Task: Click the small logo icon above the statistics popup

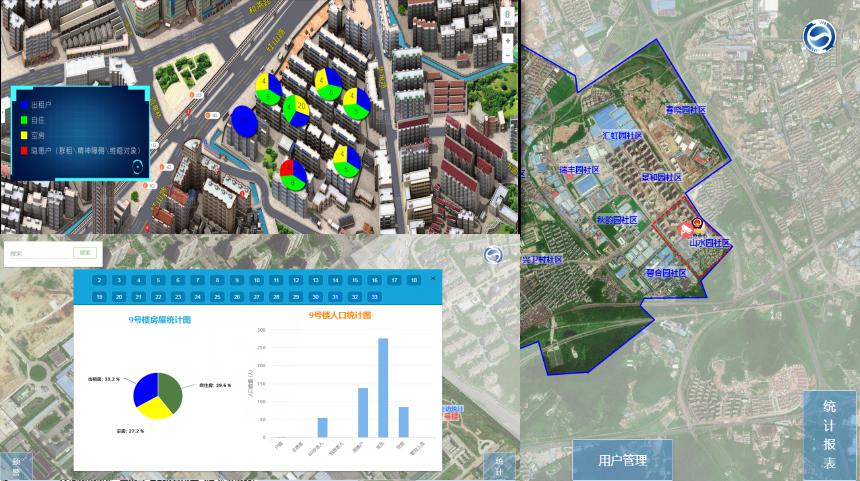Action: click(493, 256)
